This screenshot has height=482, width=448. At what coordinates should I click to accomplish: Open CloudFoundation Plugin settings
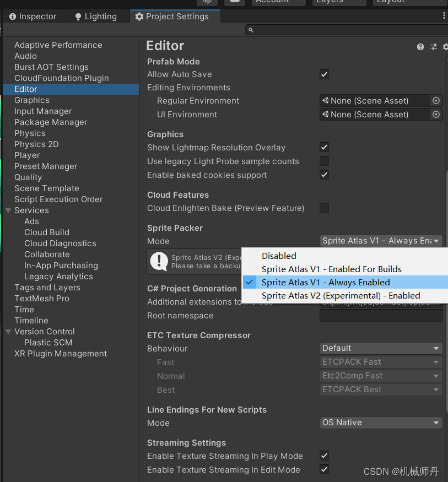click(x=62, y=78)
